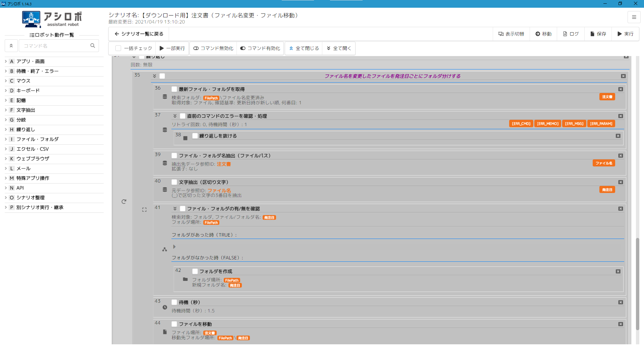Click the database icon on step 39
This screenshot has height=349, width=644.
coord(165,163)
